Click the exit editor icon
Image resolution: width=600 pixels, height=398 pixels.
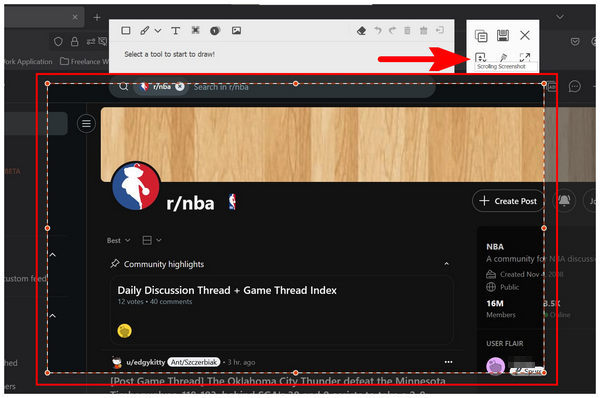[440, 30]
